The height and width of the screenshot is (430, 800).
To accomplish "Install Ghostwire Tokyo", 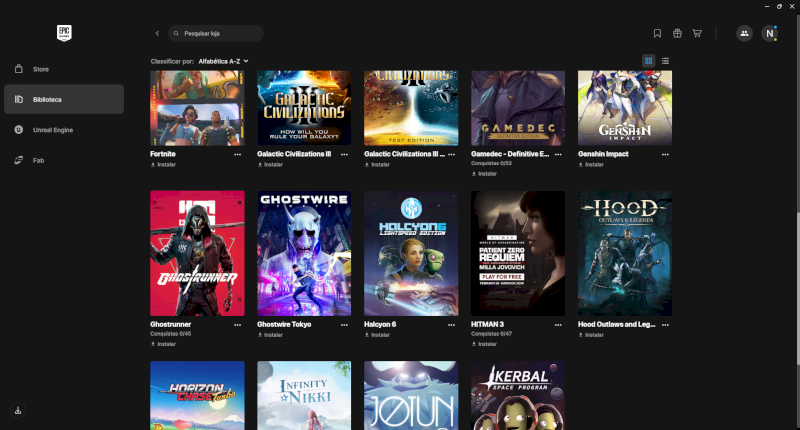I will click(x=270, y=335).
